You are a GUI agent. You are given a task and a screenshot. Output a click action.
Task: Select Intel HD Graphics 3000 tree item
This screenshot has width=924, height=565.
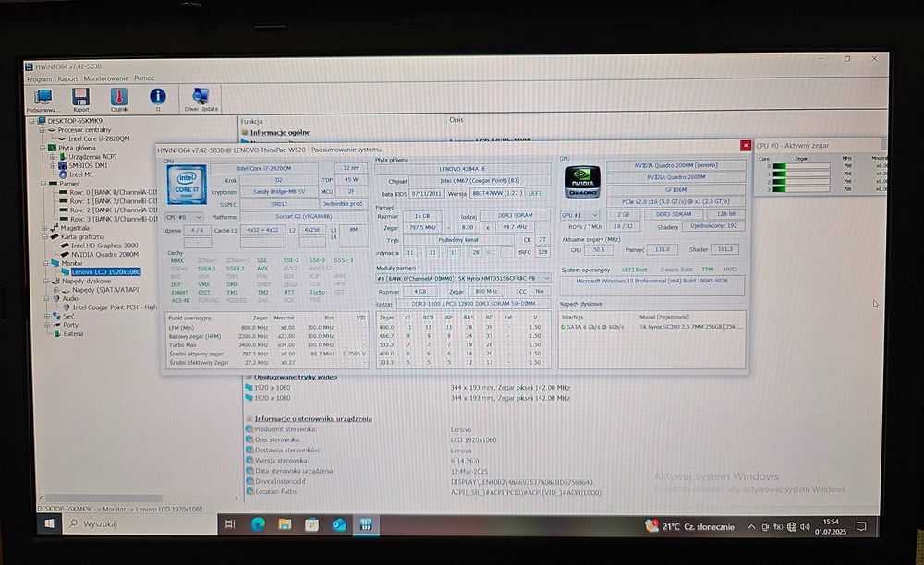[x=104, y=246]
